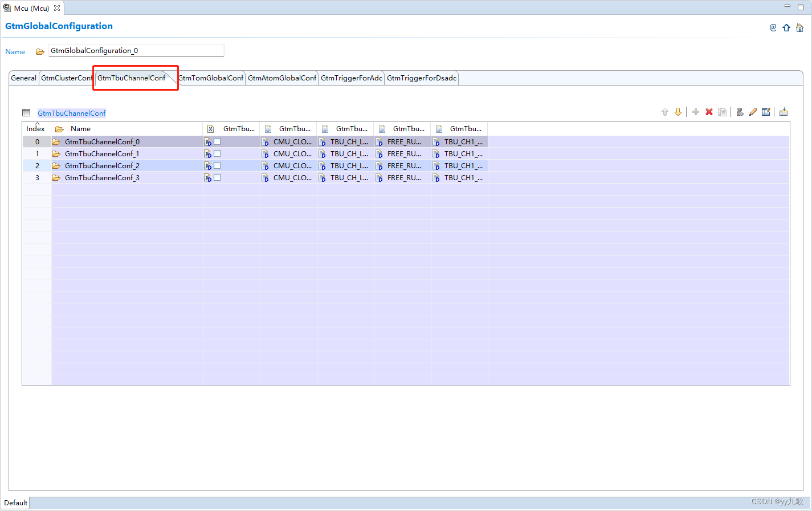Move selected row down with yellow down arrow
This screenshot has width=812, height=511.
click(x=678, y=112)
